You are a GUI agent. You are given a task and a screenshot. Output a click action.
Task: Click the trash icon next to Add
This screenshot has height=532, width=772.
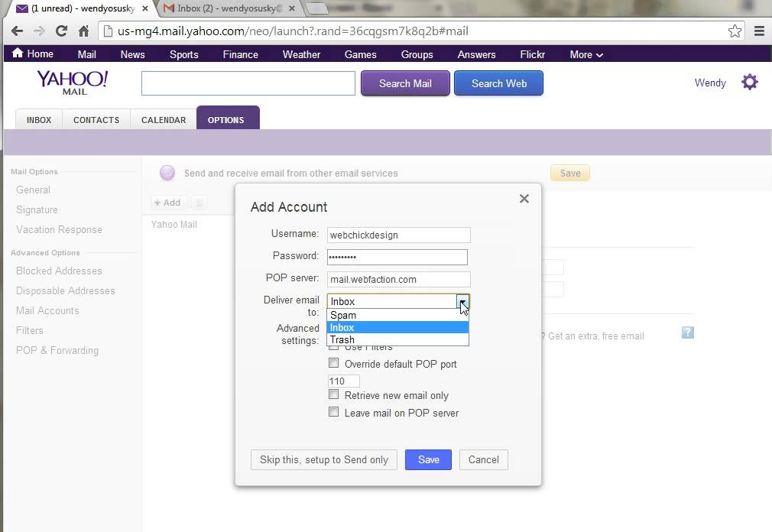point(197,202)
